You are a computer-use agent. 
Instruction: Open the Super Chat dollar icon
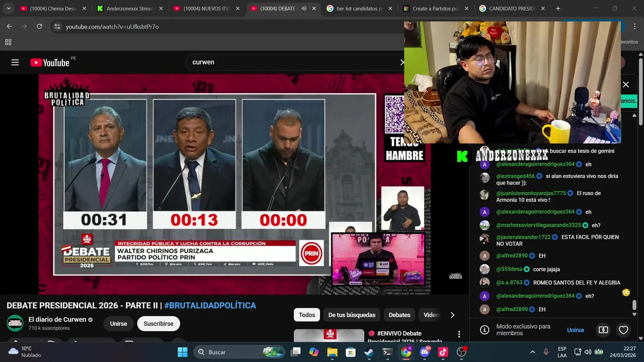click(x=603, y=330)
